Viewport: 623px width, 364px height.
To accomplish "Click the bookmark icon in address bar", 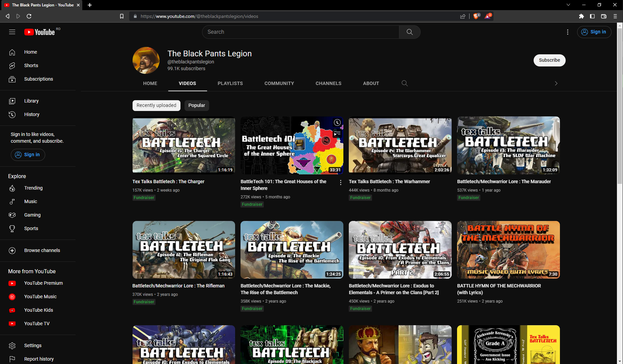I will point(122,16).
